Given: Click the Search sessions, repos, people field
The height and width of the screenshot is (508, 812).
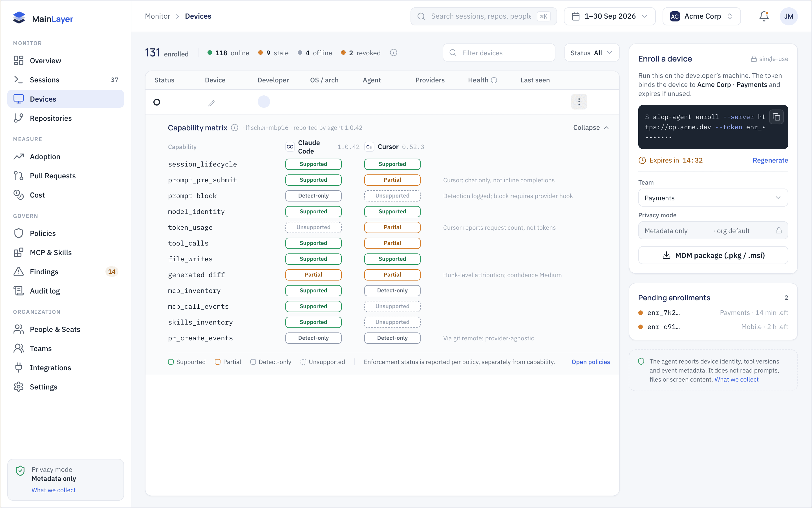Looking at the screenshot, I should (484, 16).
